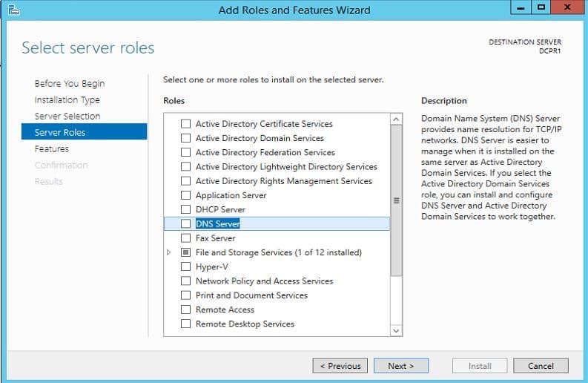Click roles list scroll up arrow
The image size is (588, 383).
pyautogui.click(x=396, y=120)
